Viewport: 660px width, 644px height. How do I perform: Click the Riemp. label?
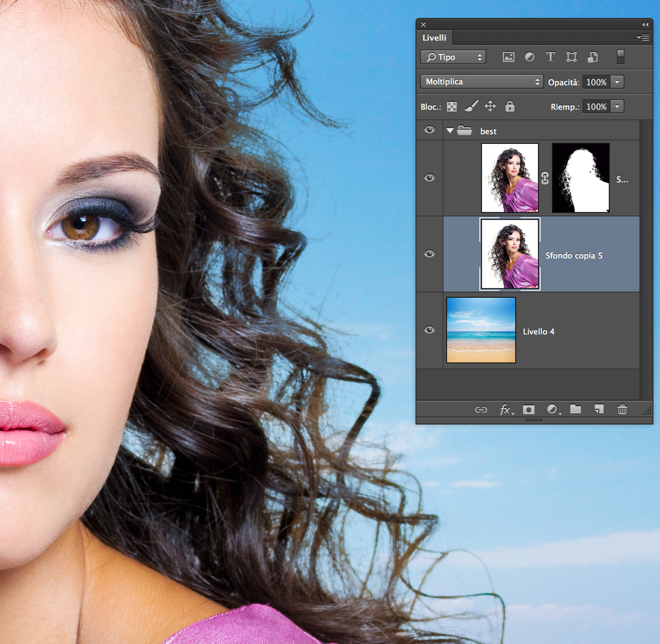(x=565, y=107)
